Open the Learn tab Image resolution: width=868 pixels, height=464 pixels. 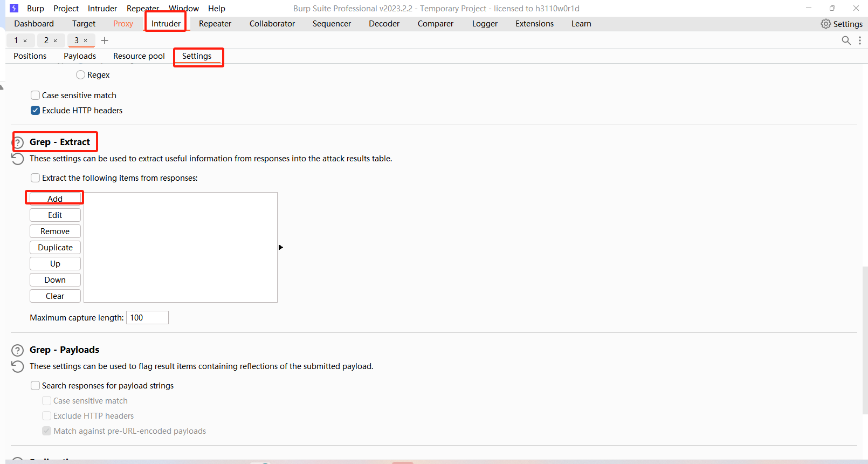point(581,24)
